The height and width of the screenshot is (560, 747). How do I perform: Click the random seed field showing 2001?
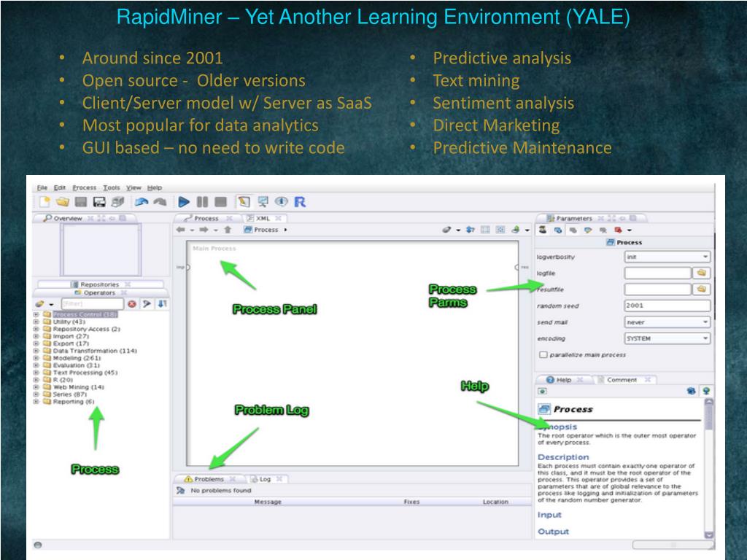click(x=667, y=306)
